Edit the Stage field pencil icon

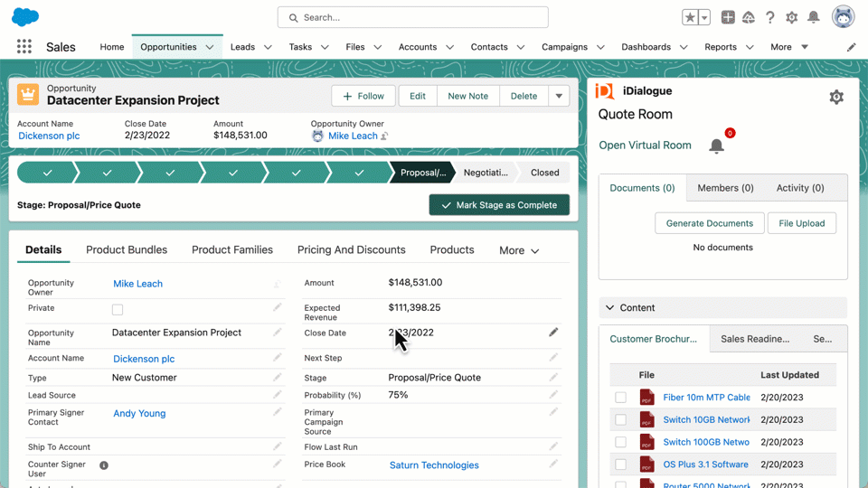coord(553,378)
